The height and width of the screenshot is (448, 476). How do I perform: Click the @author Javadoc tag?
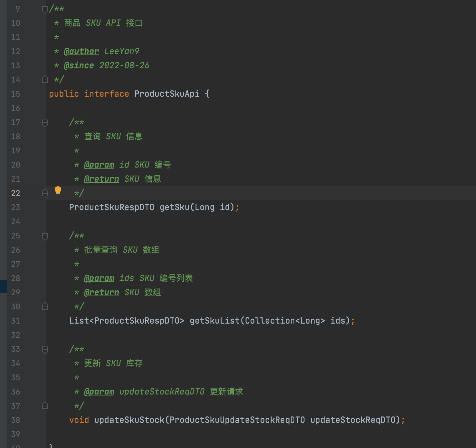(x=81, y=51)
